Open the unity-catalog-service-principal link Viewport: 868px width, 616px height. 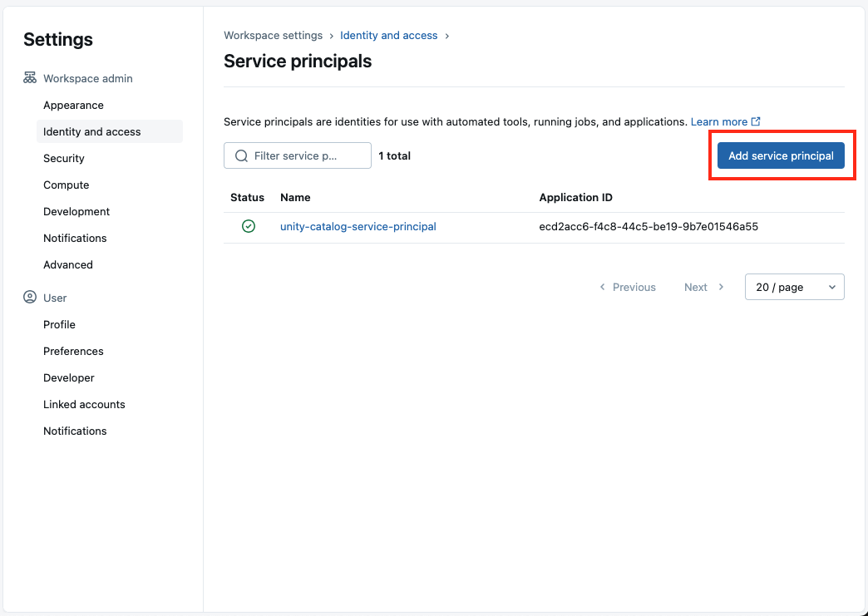point(358,226)
